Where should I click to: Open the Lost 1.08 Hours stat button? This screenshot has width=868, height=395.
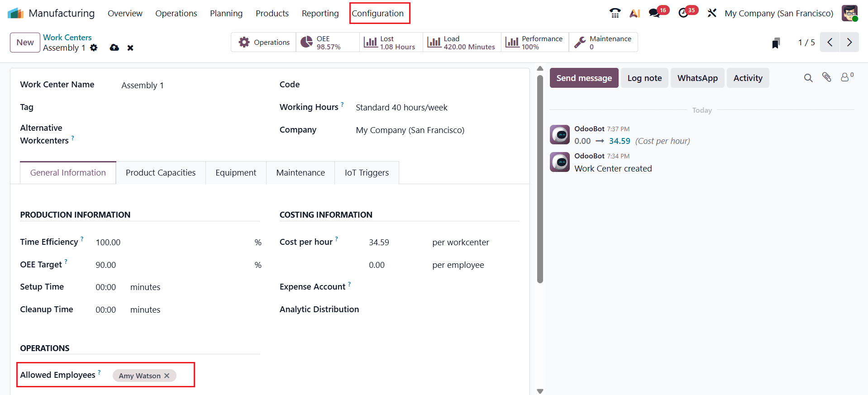(391, 42)
